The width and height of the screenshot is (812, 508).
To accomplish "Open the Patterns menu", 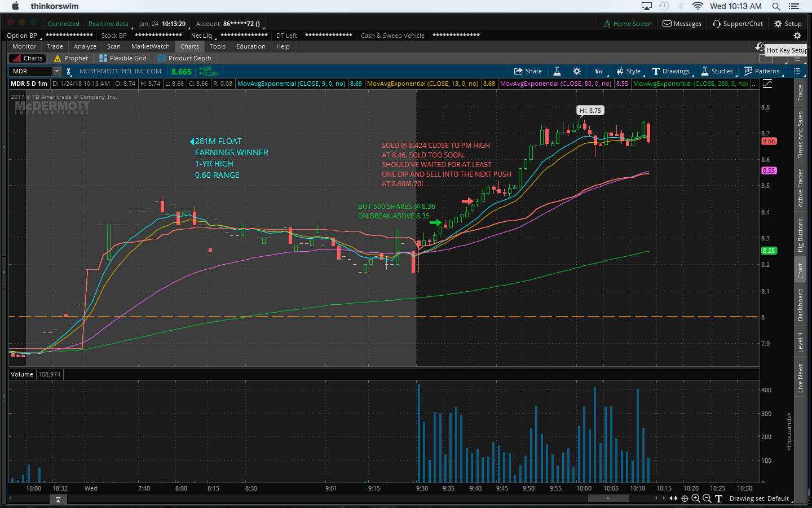I will point(762,71).
